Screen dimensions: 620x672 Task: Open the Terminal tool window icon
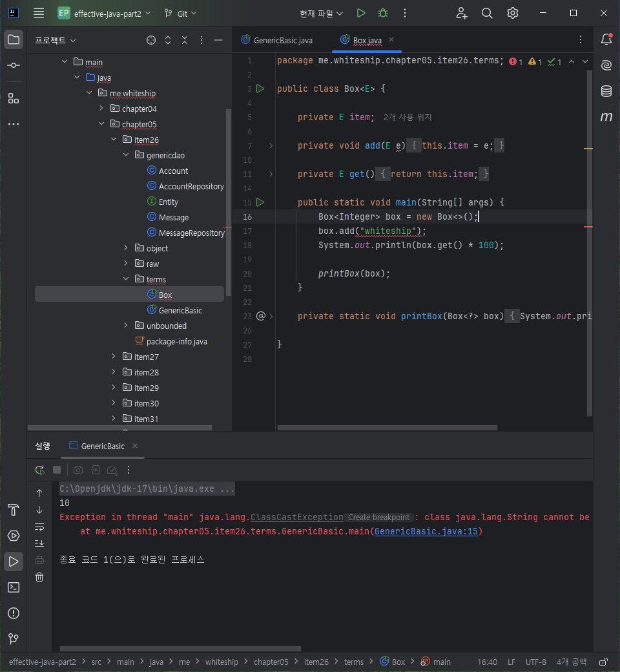coord(14,587)
